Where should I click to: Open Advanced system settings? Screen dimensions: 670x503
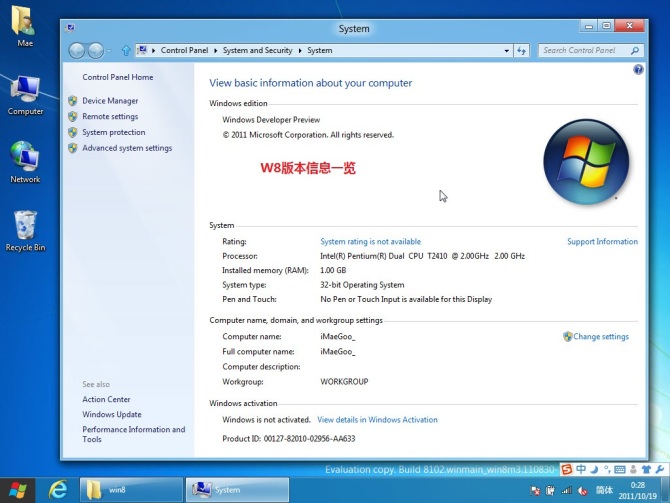(x=127, y=148)
